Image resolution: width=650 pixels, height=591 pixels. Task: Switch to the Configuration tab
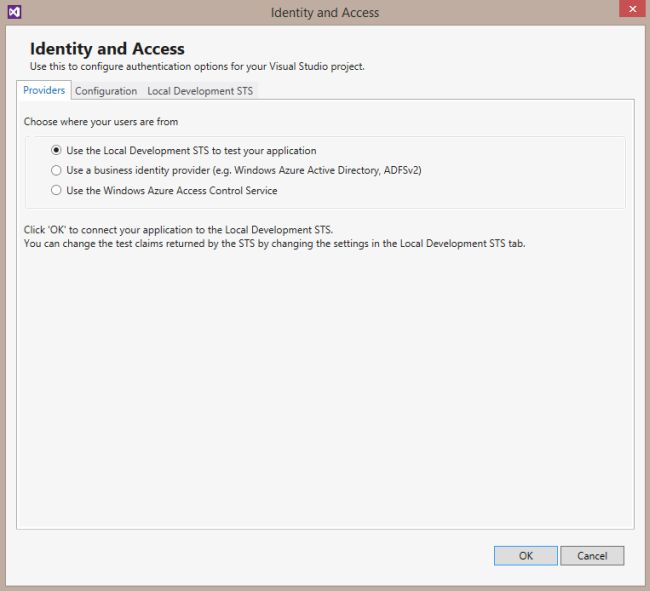tap(106, 91)
